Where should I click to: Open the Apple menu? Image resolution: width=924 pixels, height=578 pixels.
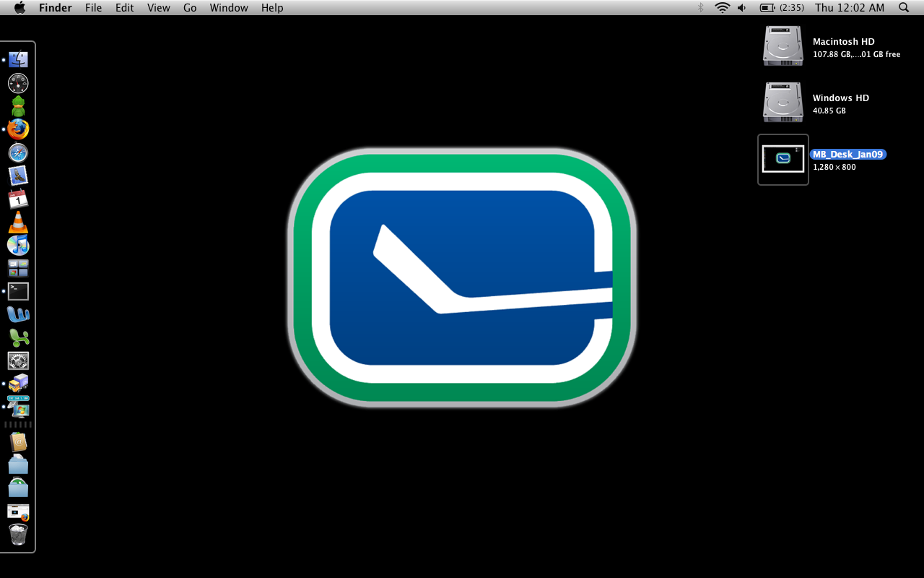(x=19, y=7)
